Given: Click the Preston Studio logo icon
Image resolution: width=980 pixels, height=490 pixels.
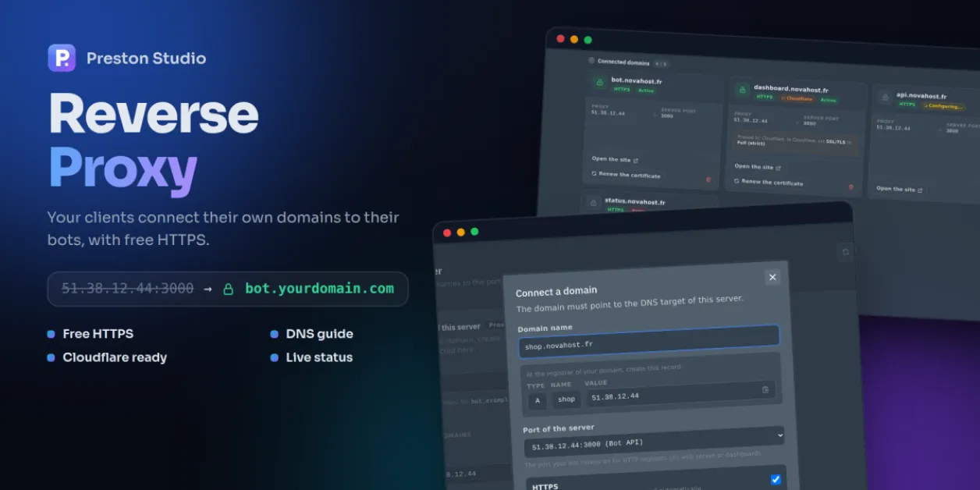Looking at the screenshot, I should coord(62,58).
